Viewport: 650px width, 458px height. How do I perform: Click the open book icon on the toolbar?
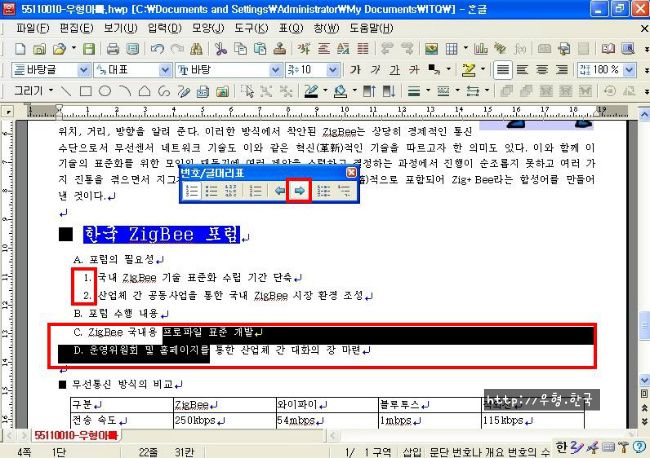pyautogui.click(x=608, y=49)
